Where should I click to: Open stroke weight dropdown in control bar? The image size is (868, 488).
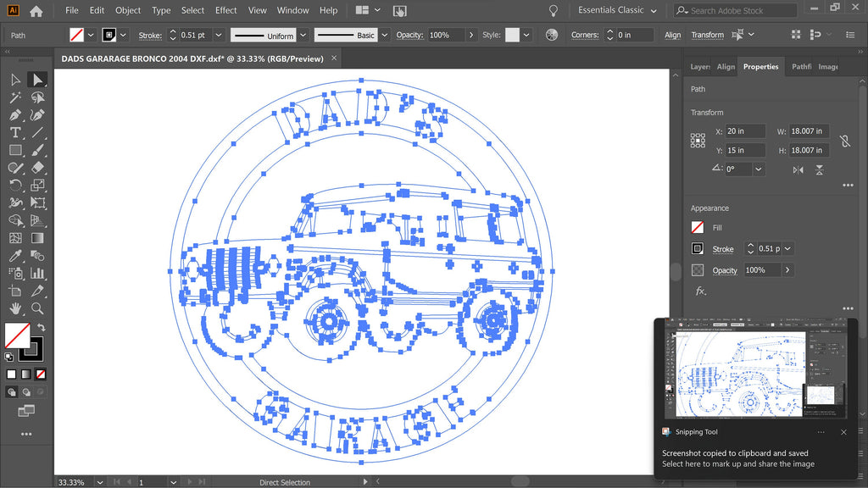(x=219, y=35)
